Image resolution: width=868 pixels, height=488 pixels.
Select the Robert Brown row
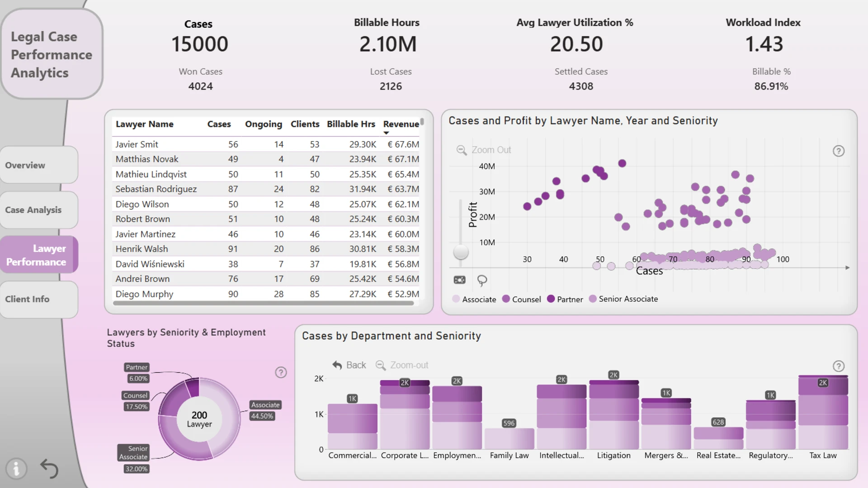(x=266, y=219)
